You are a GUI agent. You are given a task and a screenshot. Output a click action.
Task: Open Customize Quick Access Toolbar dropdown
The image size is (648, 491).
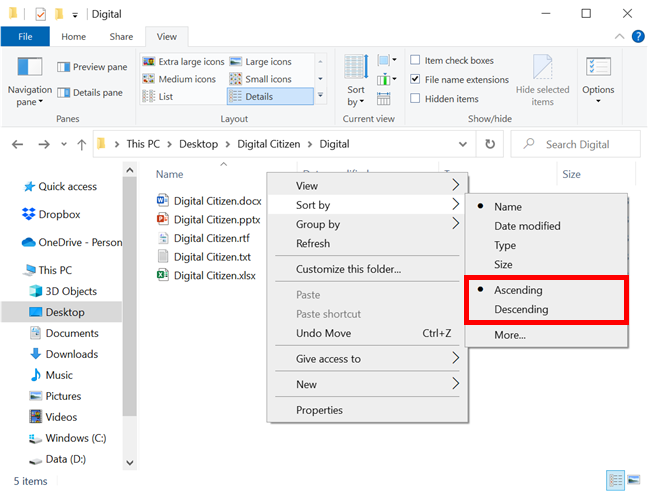pos(75,15)
